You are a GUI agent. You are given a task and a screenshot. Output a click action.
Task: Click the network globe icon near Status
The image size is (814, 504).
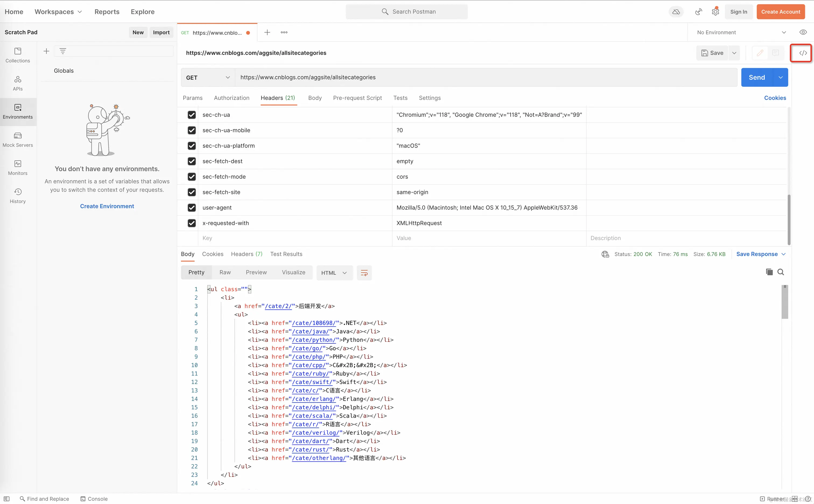point(605,254)
